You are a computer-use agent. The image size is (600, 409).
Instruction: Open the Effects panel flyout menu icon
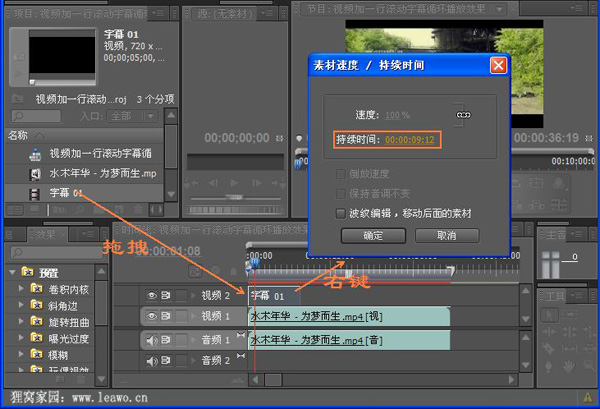89,233
